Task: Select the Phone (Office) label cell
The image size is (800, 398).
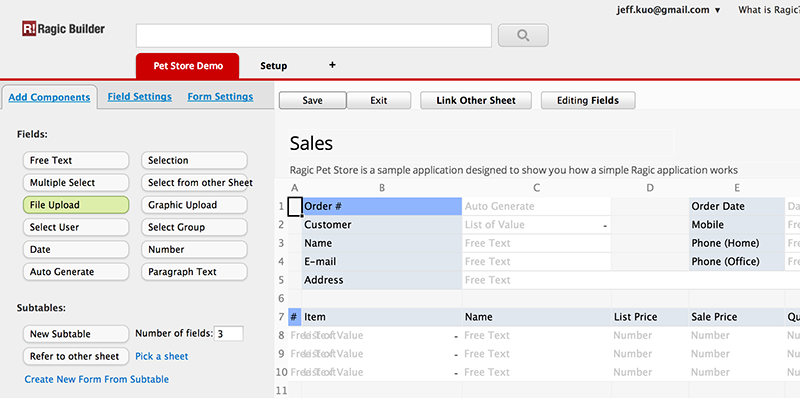Action: tap(737, 262)
